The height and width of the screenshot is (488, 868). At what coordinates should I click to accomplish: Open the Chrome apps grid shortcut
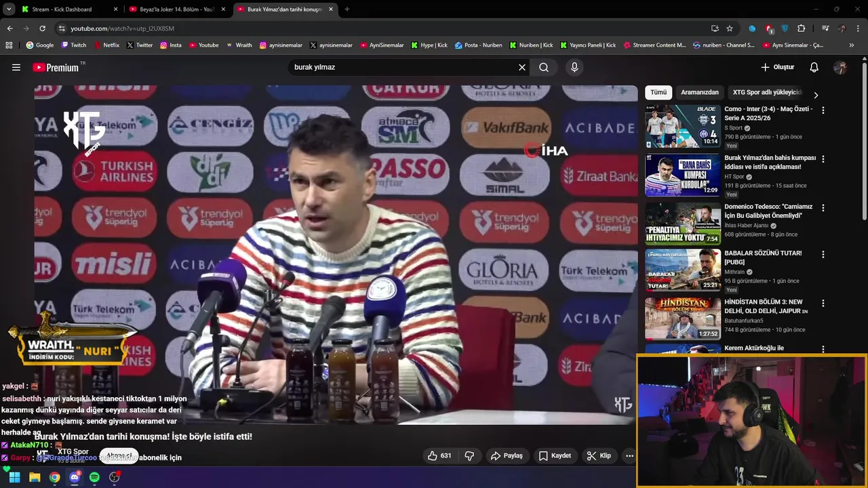click(9, 45)
